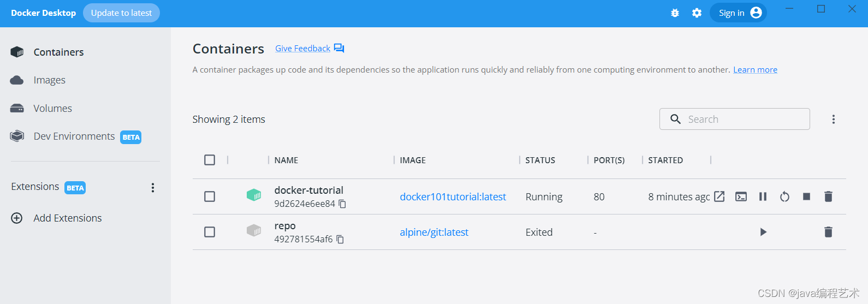Click the account avatar icon
The height and width of the screenshot is (304, 868).
[x=756, y=13]
